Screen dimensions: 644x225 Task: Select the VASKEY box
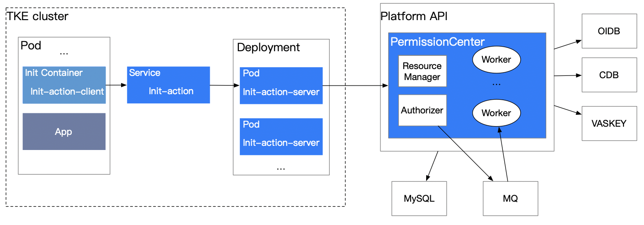(x=609, y=123)
